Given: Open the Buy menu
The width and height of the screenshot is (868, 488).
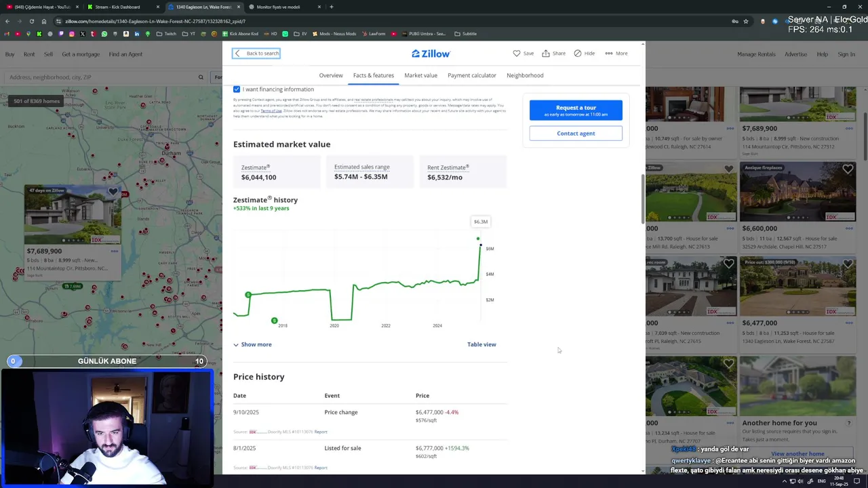Looking at the screenshot, I should [x=10, y=54].
